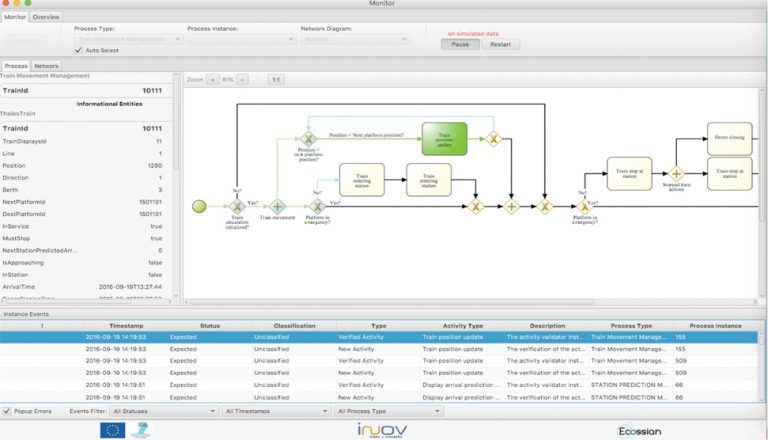Toggle the Auto Select checkbox
Image resolution: width=768 pixels, height=440 pixels.
[x=79, y=50]
